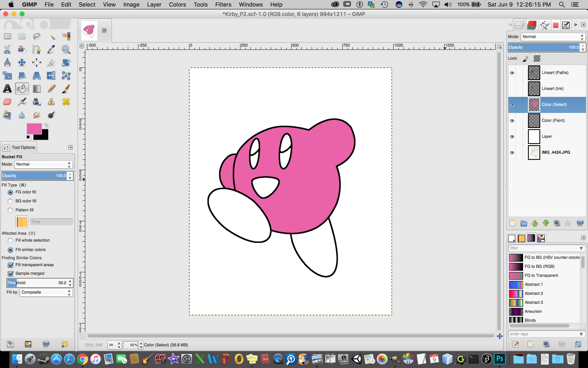Open the gradients filter dropdown
Viewport: 588px width, 368px height.
[581, 248]
